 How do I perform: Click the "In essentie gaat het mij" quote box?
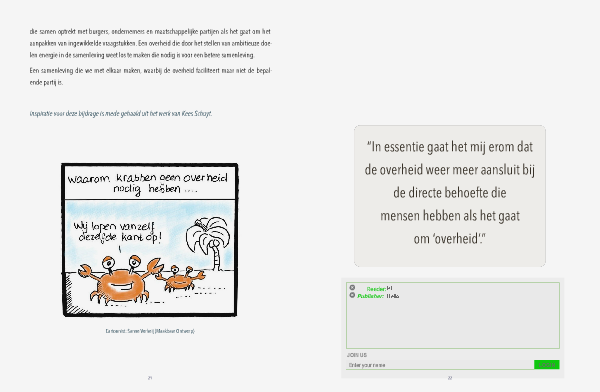(450, 196)
